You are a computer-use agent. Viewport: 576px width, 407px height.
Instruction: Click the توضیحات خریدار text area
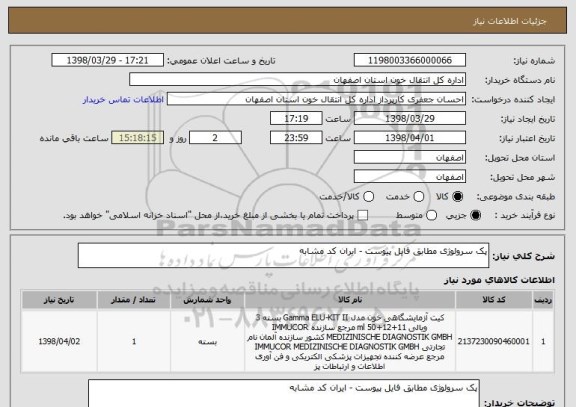tap(284, 393)
